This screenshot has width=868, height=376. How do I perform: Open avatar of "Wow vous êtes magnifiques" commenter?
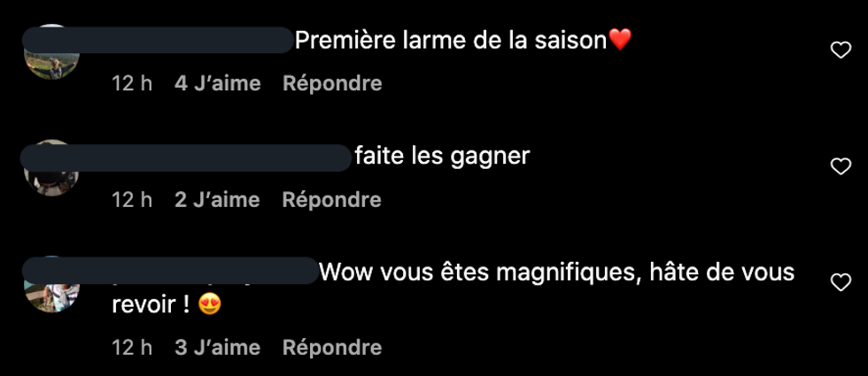tap(52, 284)
